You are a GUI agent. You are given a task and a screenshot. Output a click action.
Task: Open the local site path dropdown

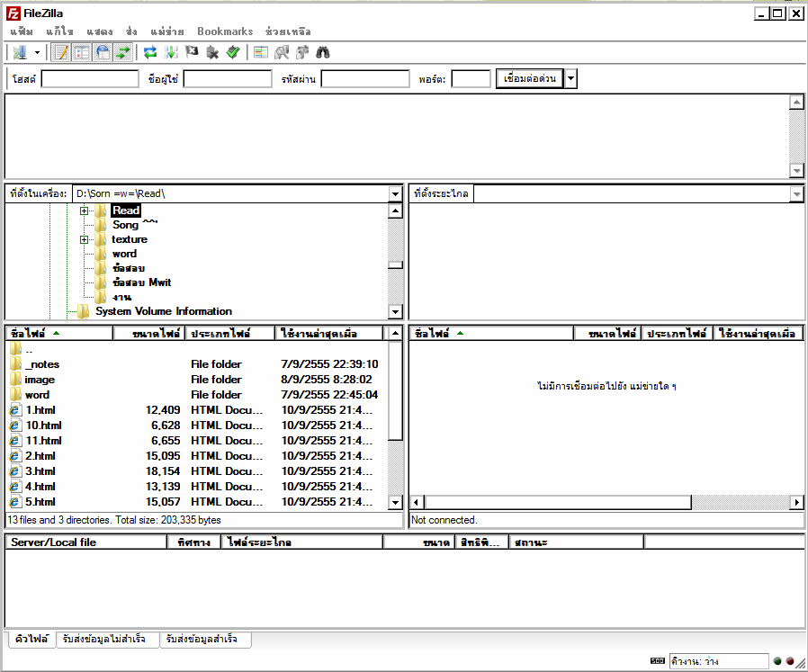[x=395, y=193]
